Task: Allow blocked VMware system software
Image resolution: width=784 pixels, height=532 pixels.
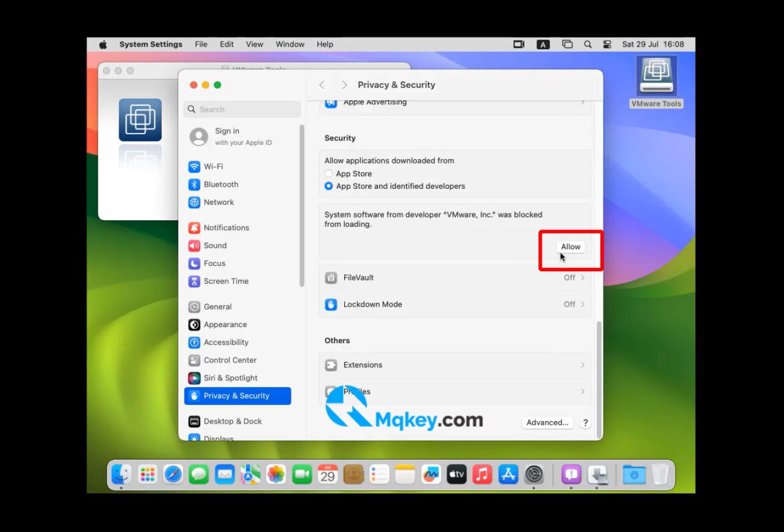Action: [x=570, y=247]
